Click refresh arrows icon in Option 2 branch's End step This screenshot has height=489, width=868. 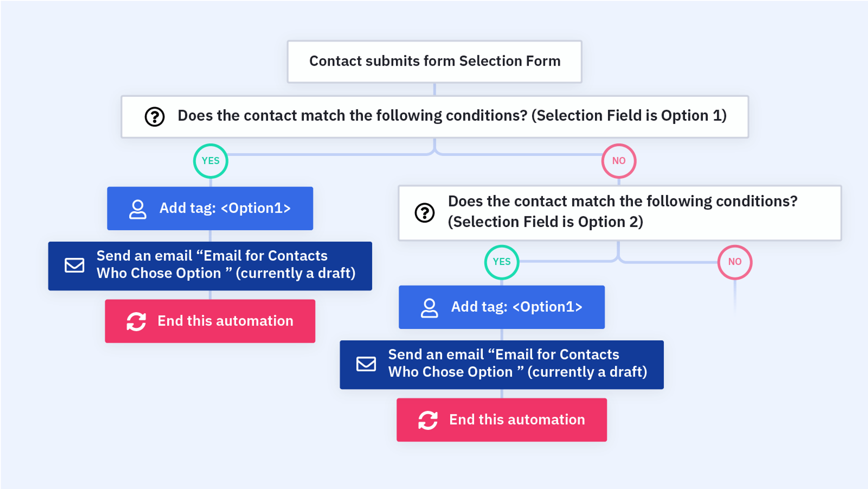coord(428,420)
